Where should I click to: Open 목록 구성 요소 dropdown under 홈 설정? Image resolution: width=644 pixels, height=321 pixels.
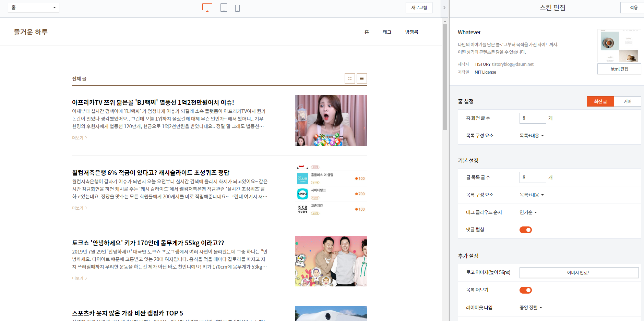click(x=532, y=136)
